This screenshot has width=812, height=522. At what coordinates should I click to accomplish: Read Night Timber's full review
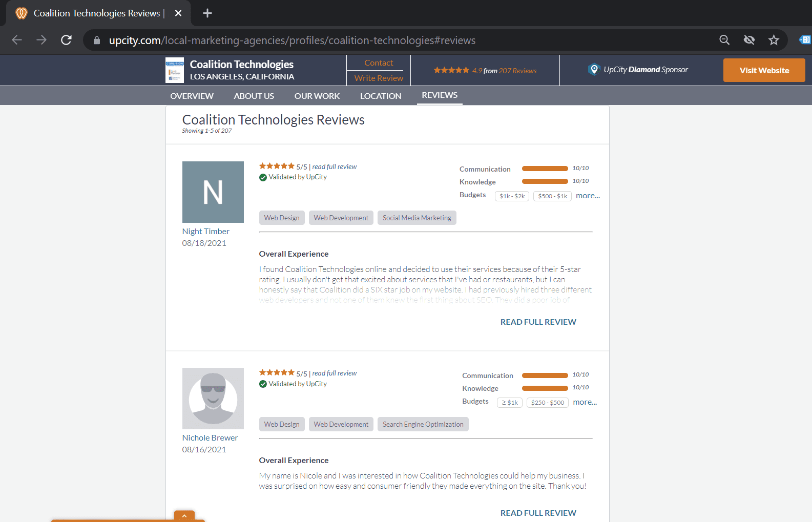[538, 322]
